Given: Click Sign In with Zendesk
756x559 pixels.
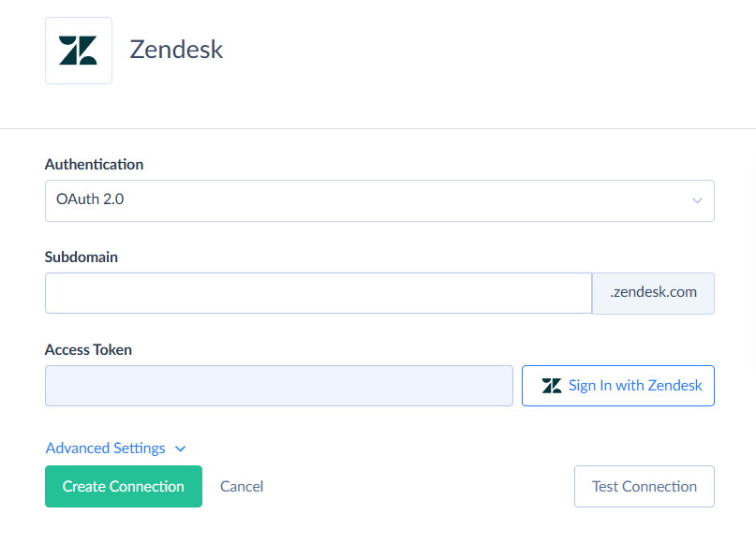Looking at the screenshot, I should coord(617,385).
